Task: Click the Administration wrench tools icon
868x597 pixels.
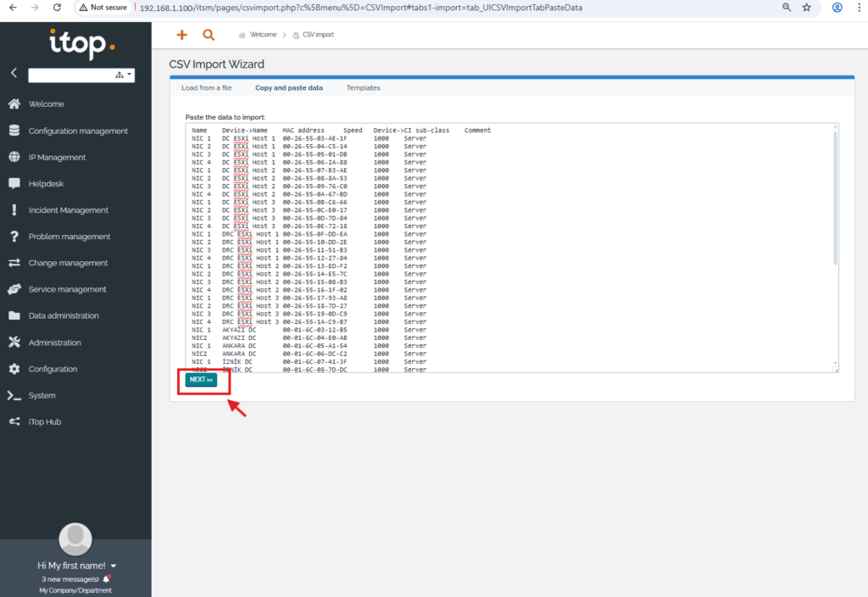Action: pos(14,343)
